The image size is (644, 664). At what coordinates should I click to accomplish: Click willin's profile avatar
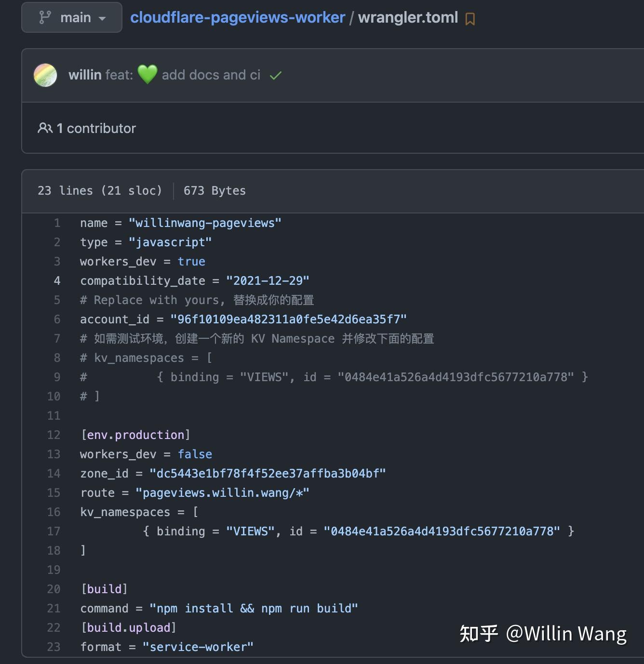click(x=45, y=75)
